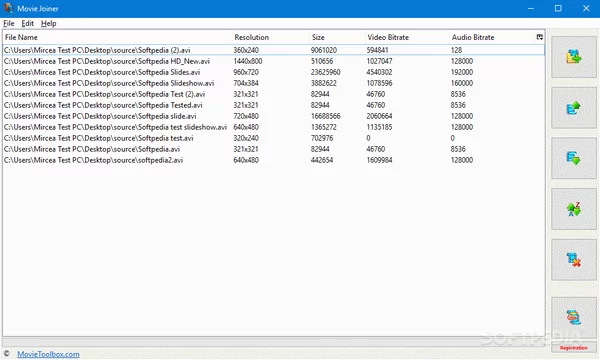
Task: Select the Softpedia test.avi row
Action: pyautogui.click(x=274, y=138)
